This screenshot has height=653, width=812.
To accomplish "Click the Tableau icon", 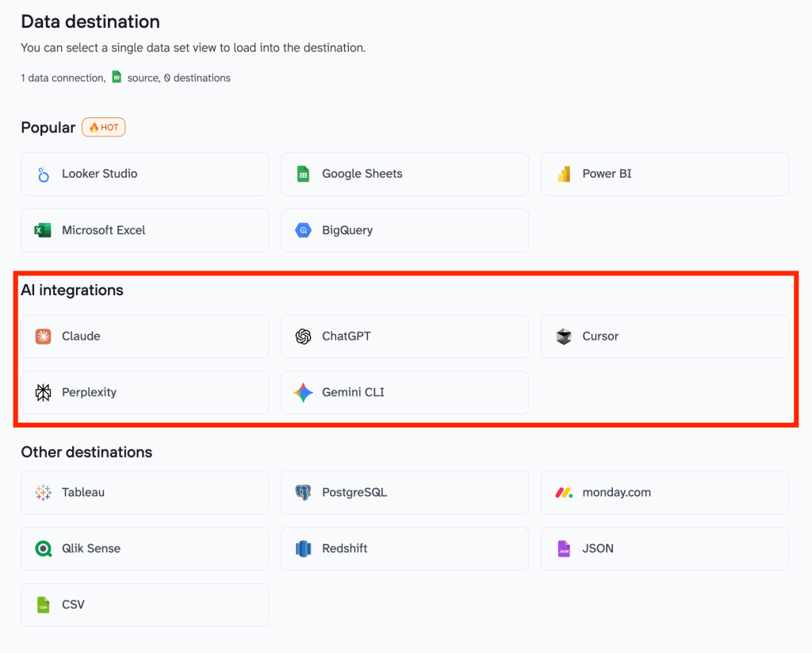I will click(43, 492).
